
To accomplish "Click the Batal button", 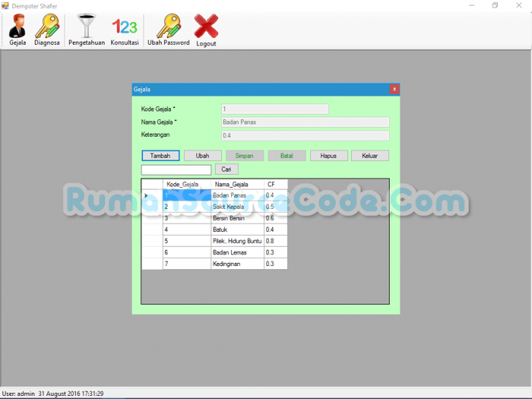I will point(287,156).
